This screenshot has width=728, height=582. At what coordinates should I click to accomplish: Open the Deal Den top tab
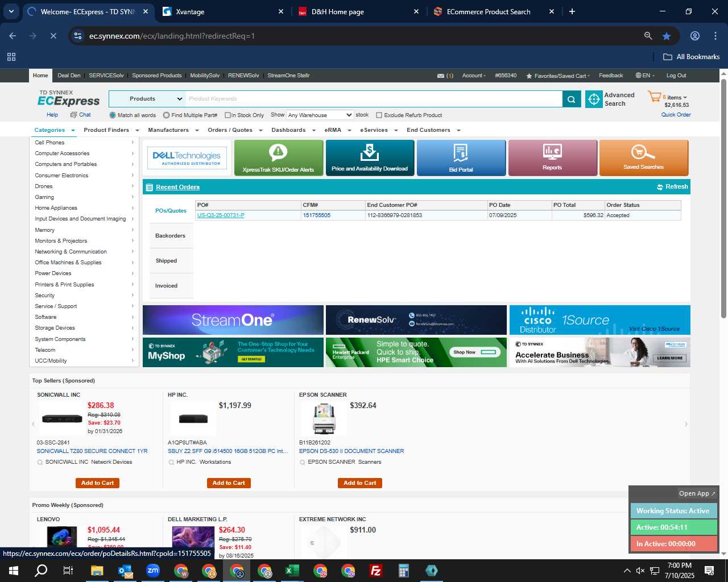[69, 76]
